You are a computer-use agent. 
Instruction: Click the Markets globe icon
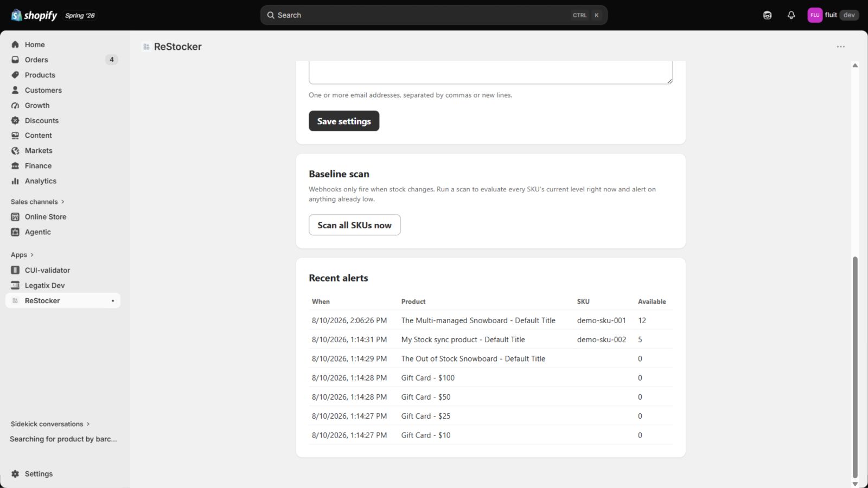click(x=15, y=151)
